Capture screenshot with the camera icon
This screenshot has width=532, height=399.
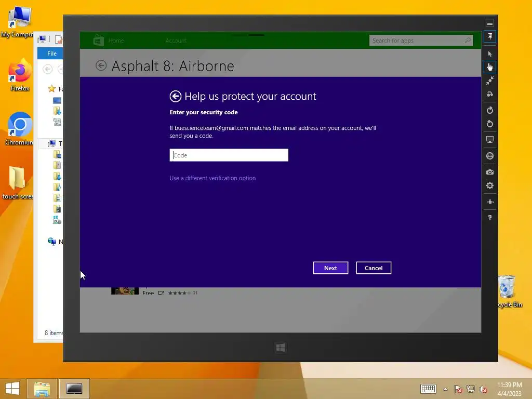489,172
